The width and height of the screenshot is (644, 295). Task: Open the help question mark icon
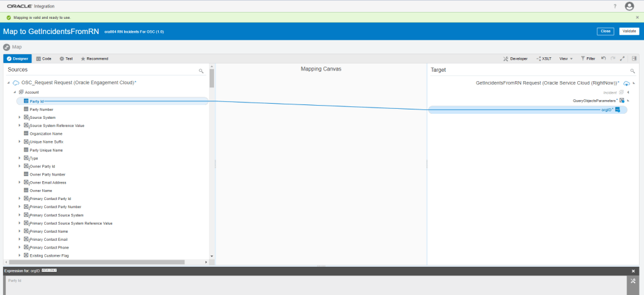[x=614, y=6]
